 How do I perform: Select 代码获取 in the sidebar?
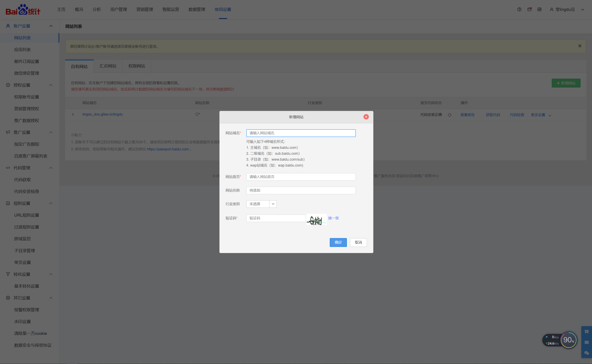22,180
